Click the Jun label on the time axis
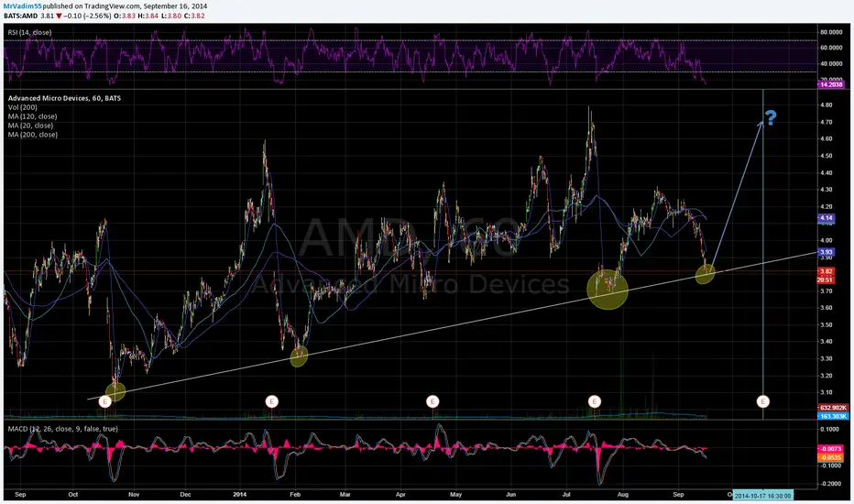The width and height of the screenshot is (854, 504). pos(511,495)
